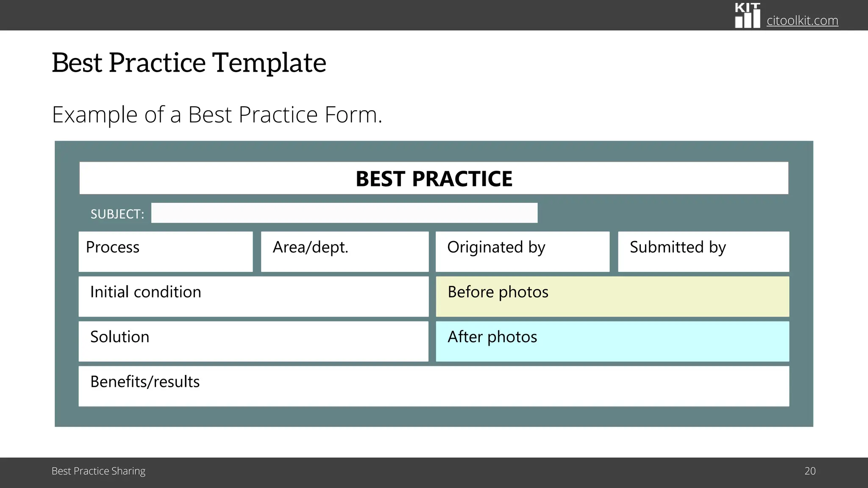
Task: Select the Process form box
Action: (x=166, y=252)
